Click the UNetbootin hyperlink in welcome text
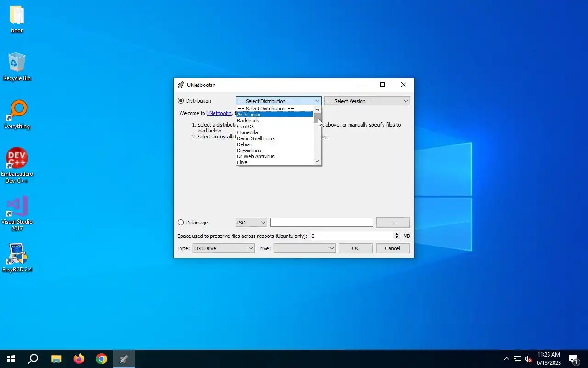This screenshot has height=368, width=588. point(219,113)
